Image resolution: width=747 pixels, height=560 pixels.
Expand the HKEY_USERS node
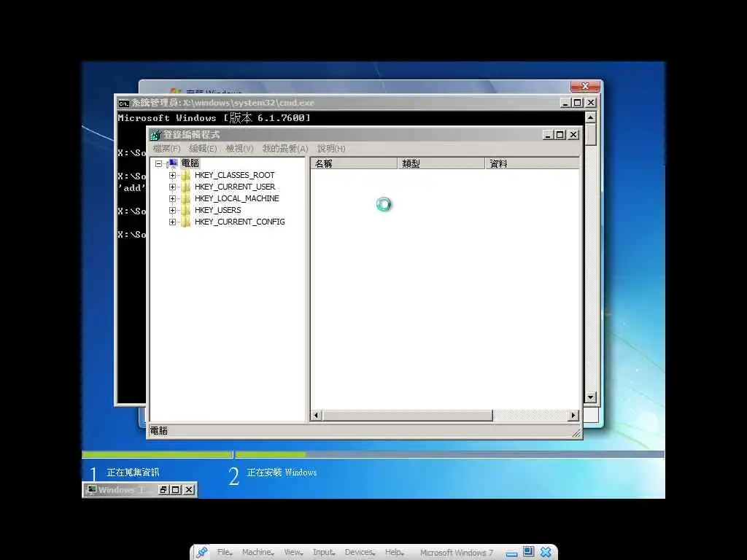172,210
